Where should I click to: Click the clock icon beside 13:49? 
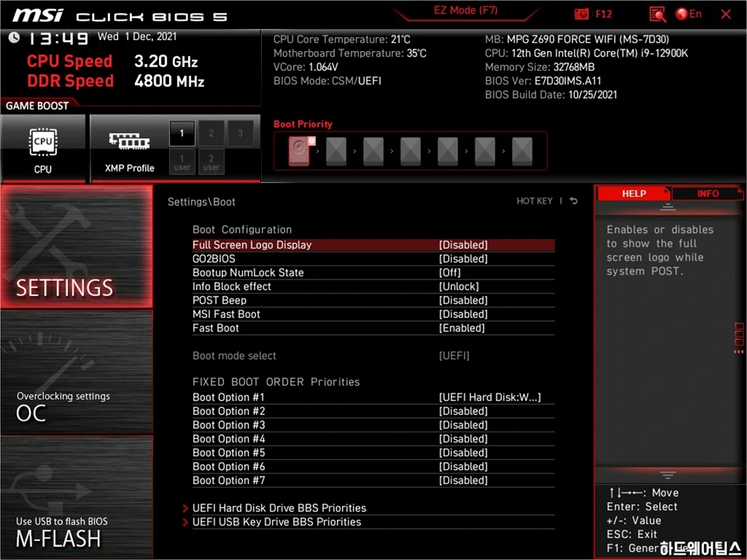tap(14, 37)
